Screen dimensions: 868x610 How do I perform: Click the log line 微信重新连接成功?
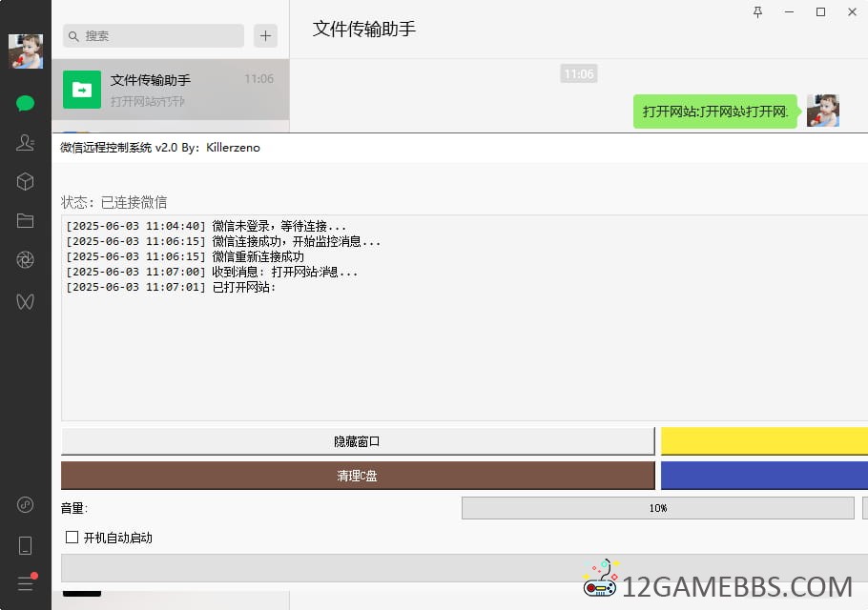(x=185, y=256)
